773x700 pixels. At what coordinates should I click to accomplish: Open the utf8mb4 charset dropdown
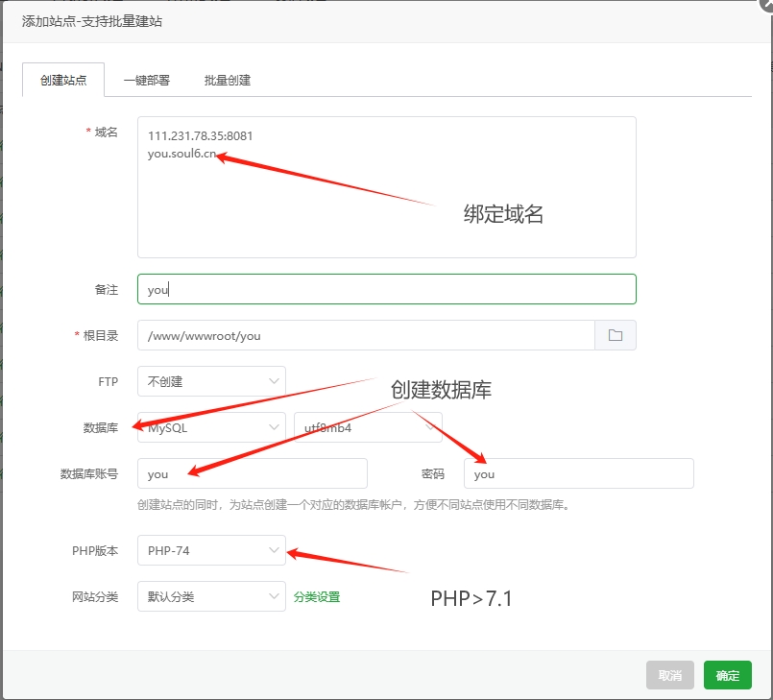point(369,427)
